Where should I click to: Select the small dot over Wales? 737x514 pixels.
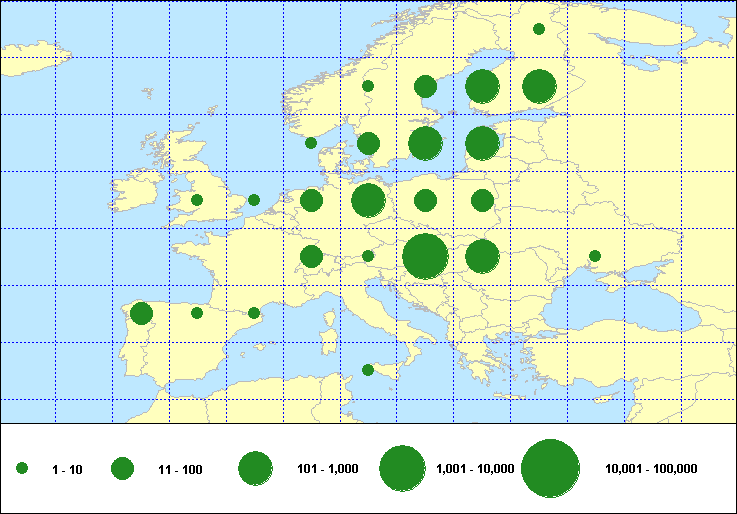[x=197, y=200]
